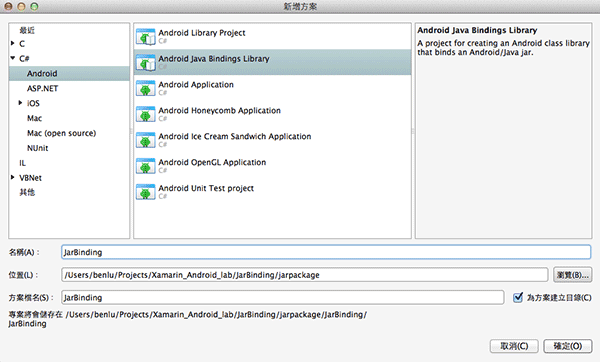Toggle the 為方案建立目錄 checkbox
600x362 pixels.
(518, 297)
